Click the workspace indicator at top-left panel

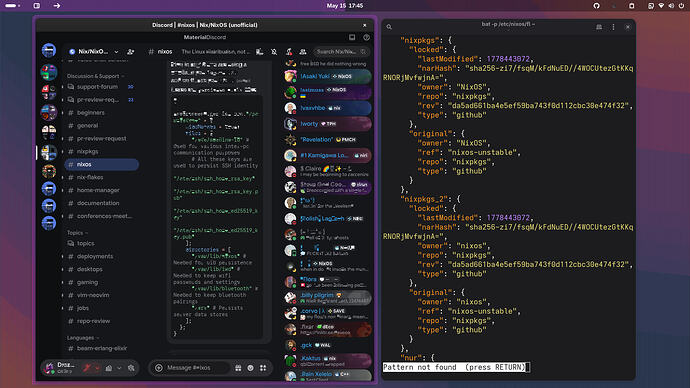(12, 6)
